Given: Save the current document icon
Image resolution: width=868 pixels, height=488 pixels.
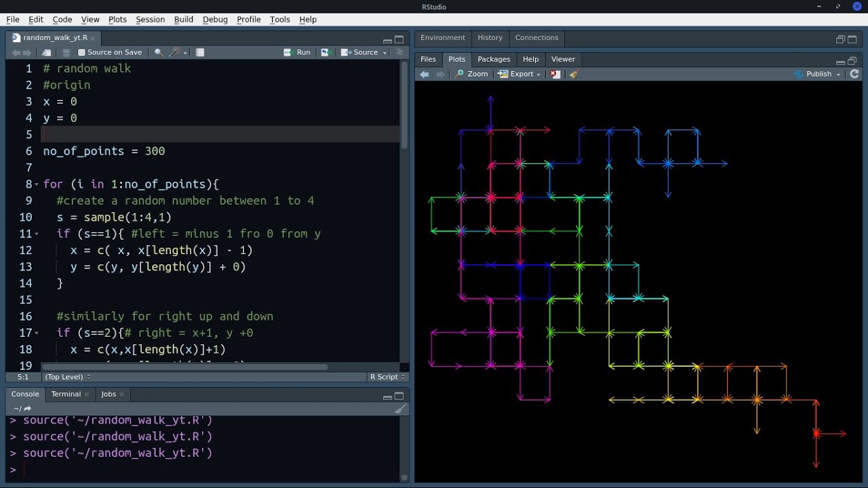Looking at the screenshot, I should [x=66, y=52].
